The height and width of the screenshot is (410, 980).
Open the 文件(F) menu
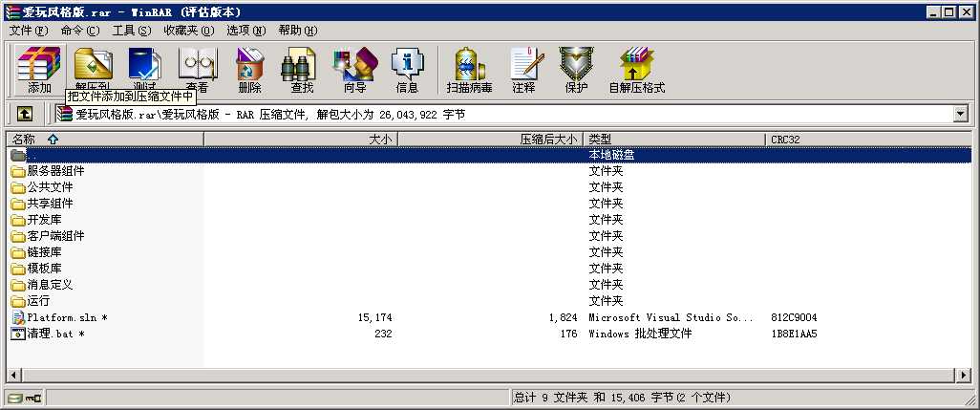29,31
